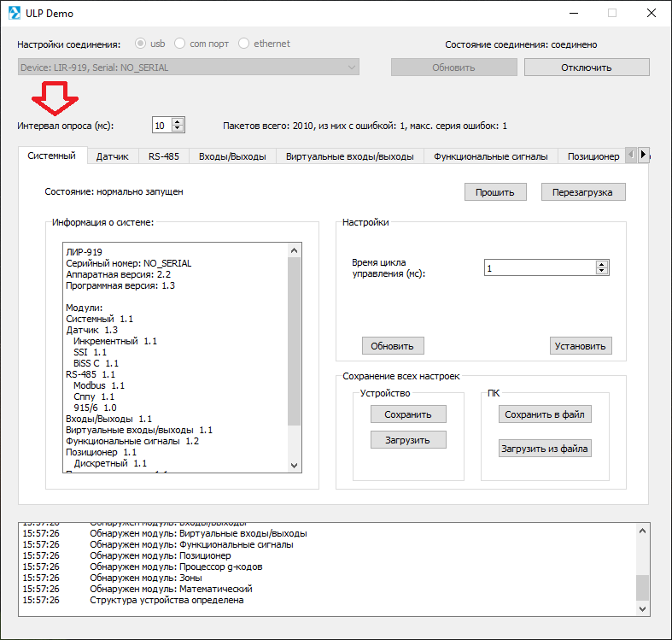The image size is (672, 640).
Task: Open the Входы/Выходы tab
Action: pos(232,156)
